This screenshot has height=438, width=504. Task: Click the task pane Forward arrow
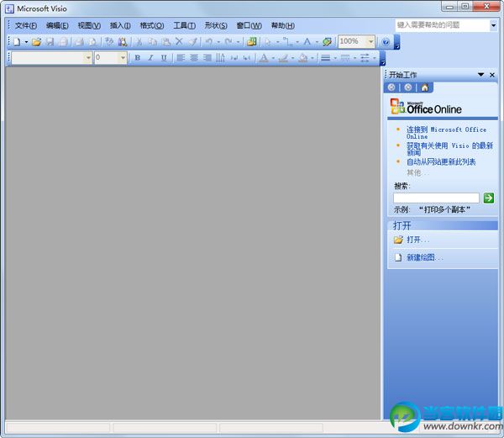pyautogui.click(x=408, y=87)
